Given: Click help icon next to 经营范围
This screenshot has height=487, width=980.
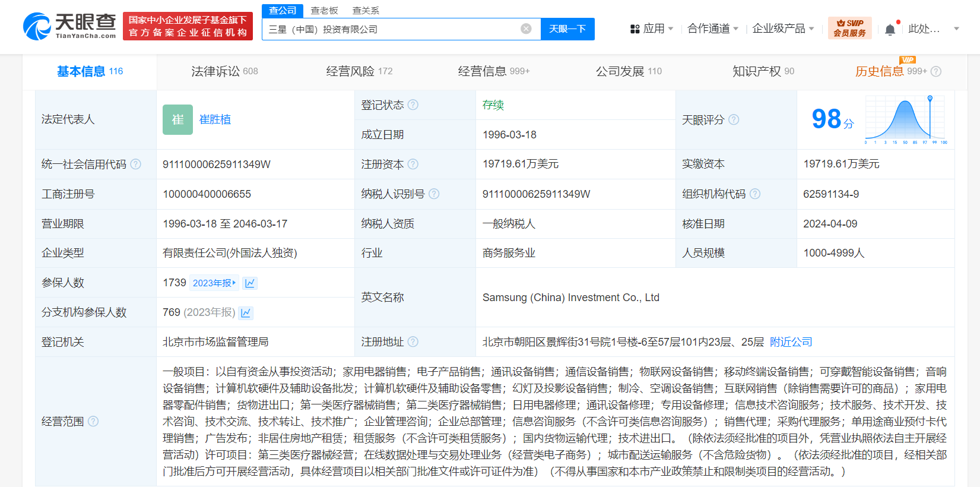Looking at the screenshot, I should coord(93,422).
